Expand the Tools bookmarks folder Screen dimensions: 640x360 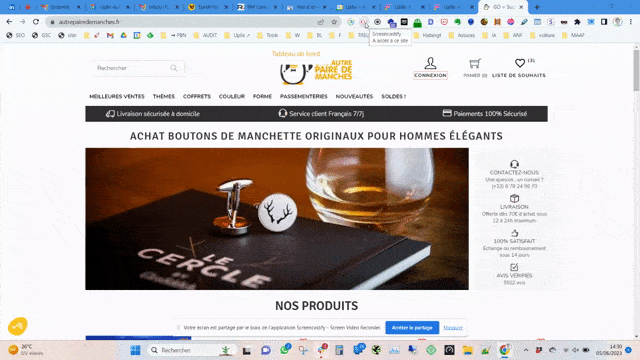(x=268, y=36)
